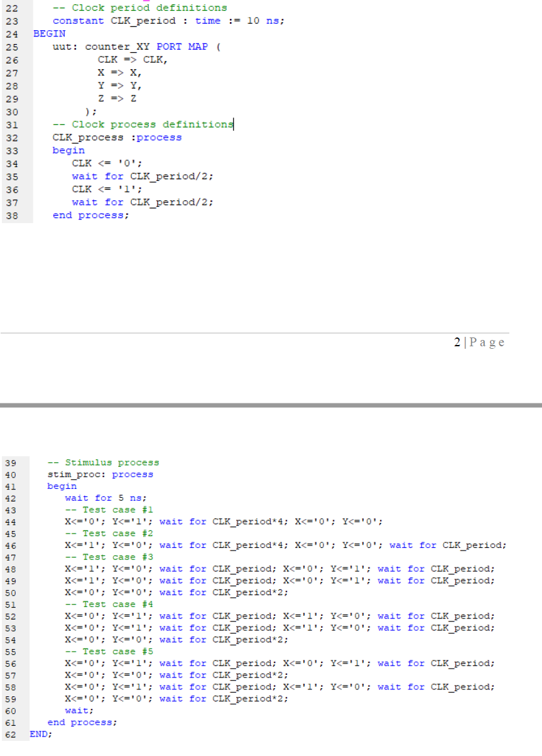Click the end process statement on line 38
The height and width of the screenshot is (756, 542).
(x=90, y=215)
